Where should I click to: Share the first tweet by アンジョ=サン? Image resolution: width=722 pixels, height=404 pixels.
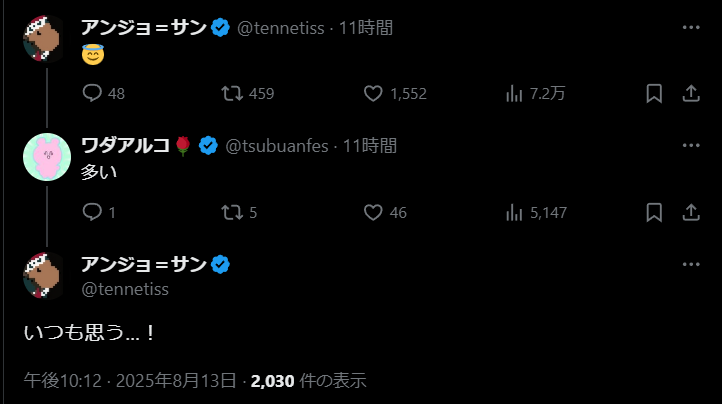[690, 93]
